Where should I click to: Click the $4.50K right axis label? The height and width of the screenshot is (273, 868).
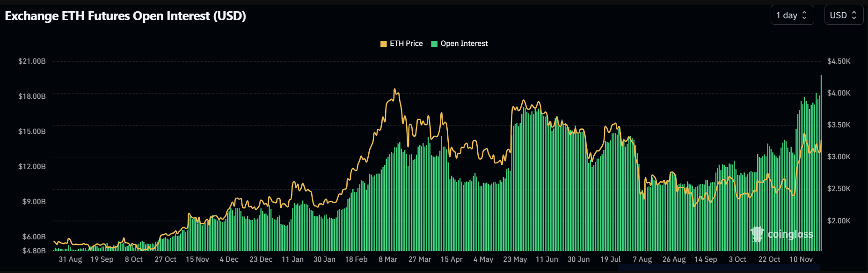click(839, 61)
